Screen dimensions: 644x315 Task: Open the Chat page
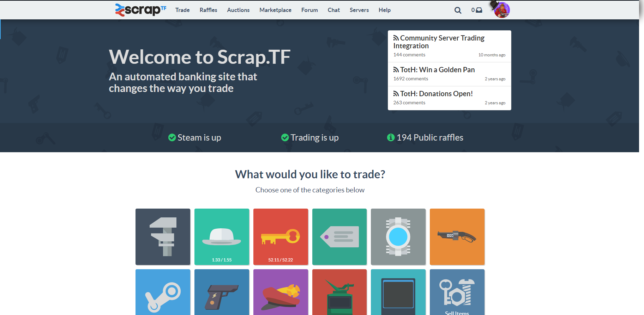[334, 10]
